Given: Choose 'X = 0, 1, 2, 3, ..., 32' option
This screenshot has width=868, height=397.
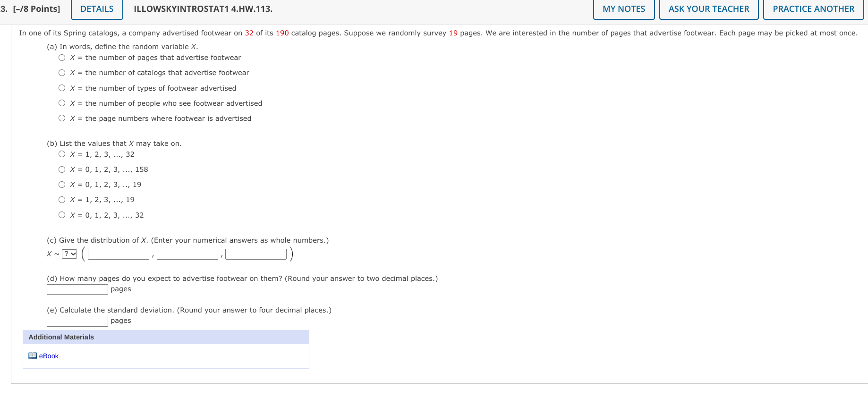Looking at the screenshot, I should pos(61,214).
